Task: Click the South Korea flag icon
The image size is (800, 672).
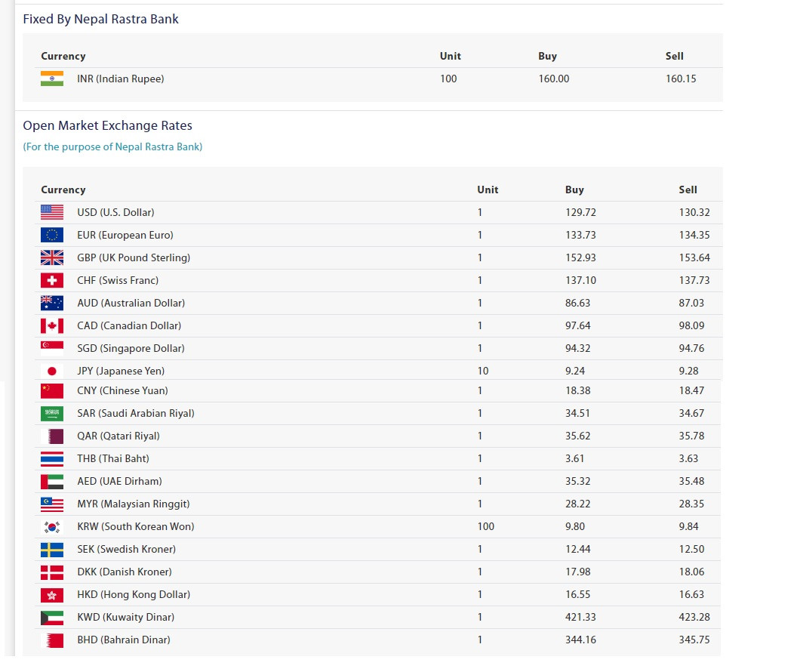Action: 52,526
